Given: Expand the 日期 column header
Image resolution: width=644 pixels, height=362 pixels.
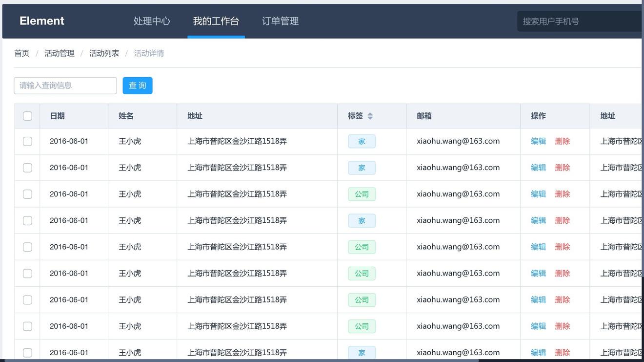Looking at the screenshot, I should [x=57, y=116].
